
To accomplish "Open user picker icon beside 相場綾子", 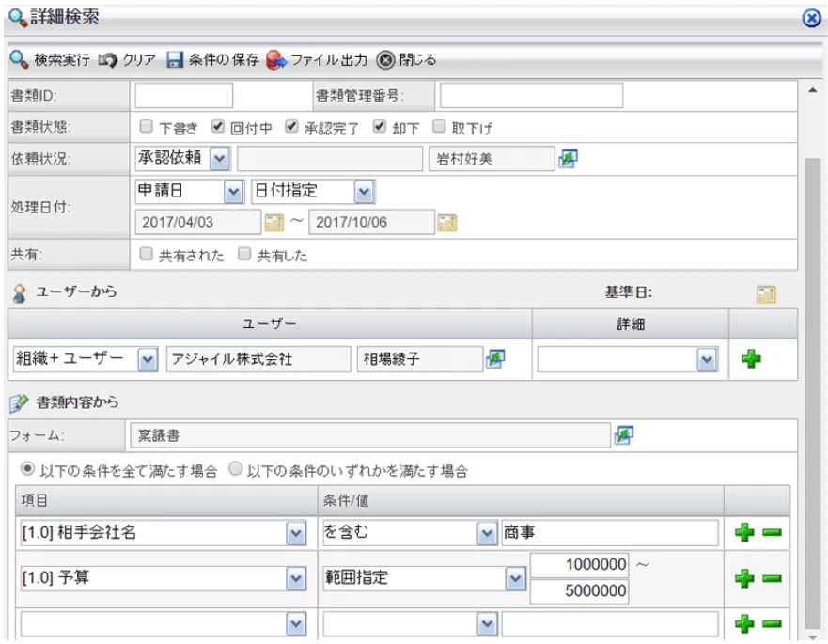I will (x=495, y=359).
